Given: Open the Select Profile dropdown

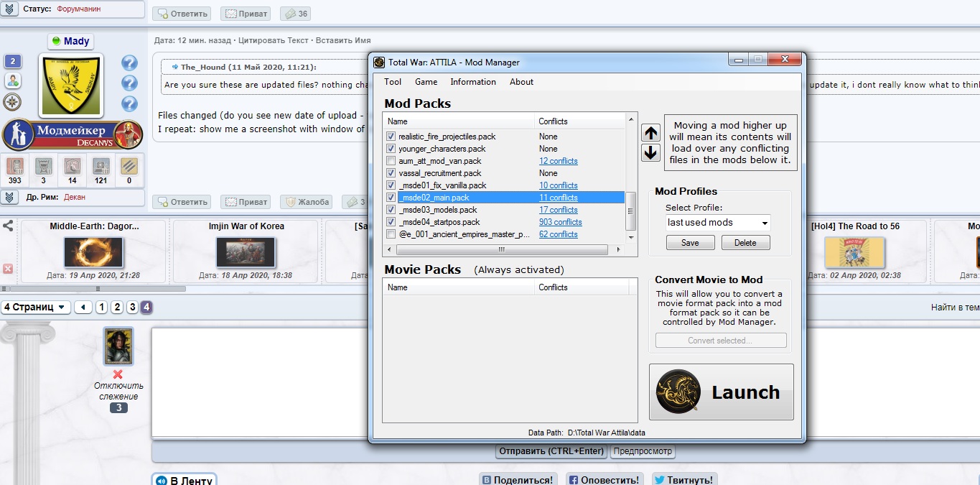Looking at the screenshot, I should tap(718, 223).
